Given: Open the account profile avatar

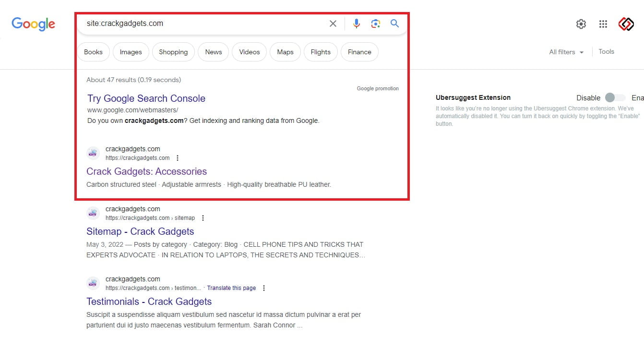Looking at the screenshot, I should [x=626, y=24].
